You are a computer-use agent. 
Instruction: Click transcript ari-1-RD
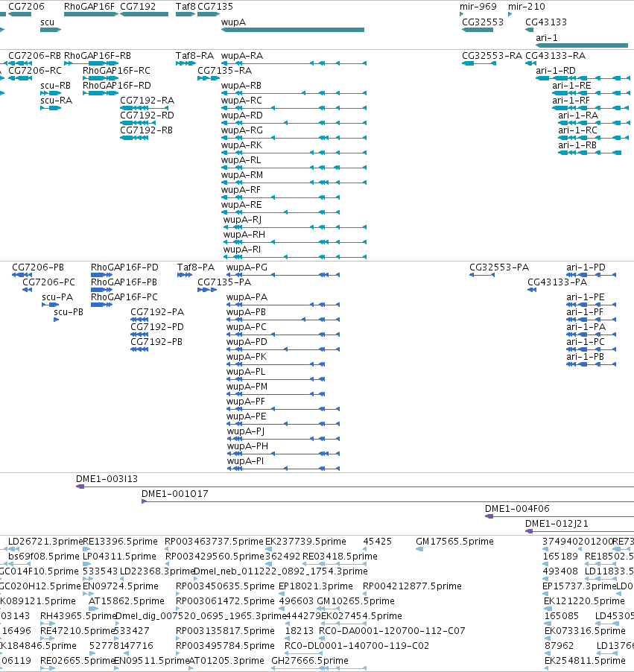(583, 78)
